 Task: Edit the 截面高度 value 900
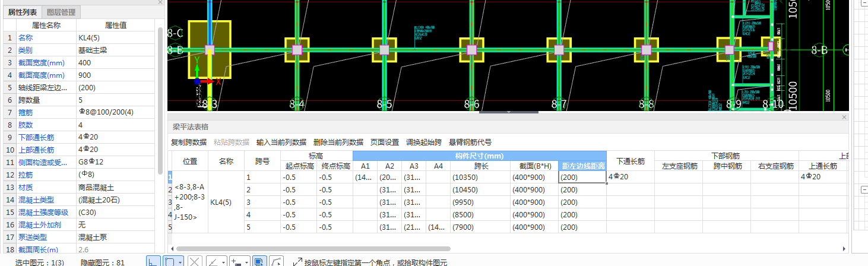pyautogui.click(x=115, y=75)
